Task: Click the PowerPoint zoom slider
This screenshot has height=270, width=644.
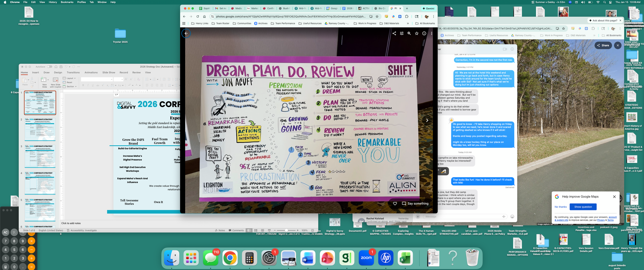Action: [286, 230]
